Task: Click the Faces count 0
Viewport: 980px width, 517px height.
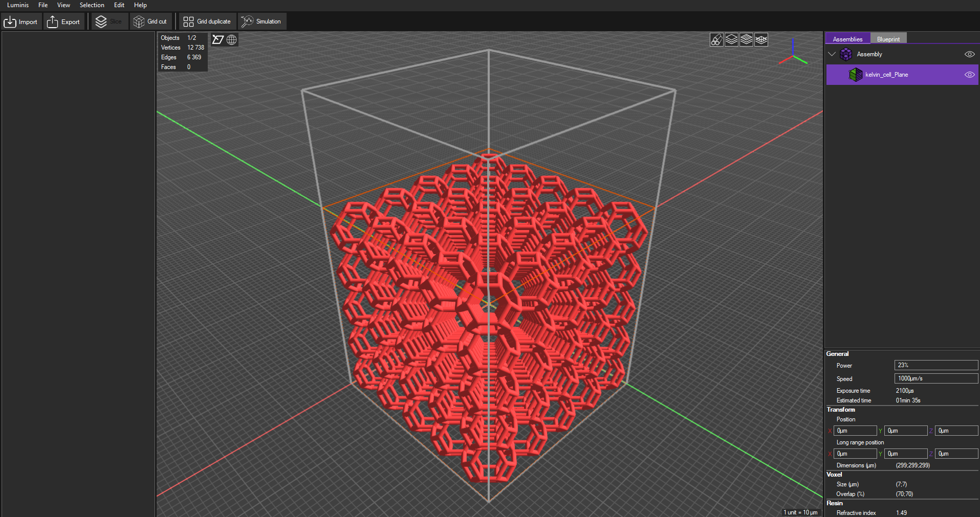Action: click(x=189, y=67)
